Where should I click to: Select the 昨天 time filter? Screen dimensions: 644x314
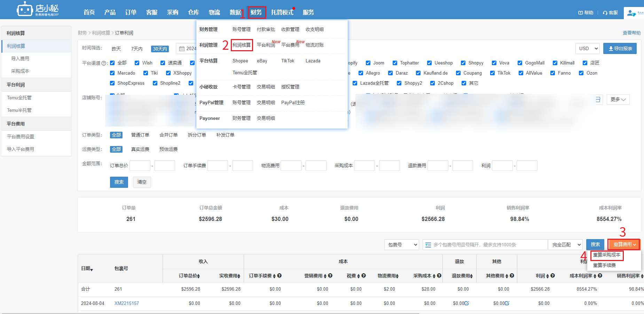116,49
